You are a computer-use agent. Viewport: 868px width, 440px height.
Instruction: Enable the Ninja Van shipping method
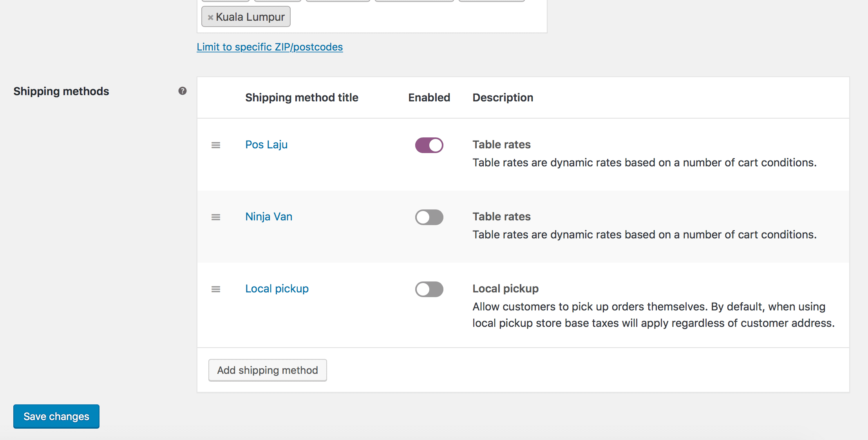(429, 217)
